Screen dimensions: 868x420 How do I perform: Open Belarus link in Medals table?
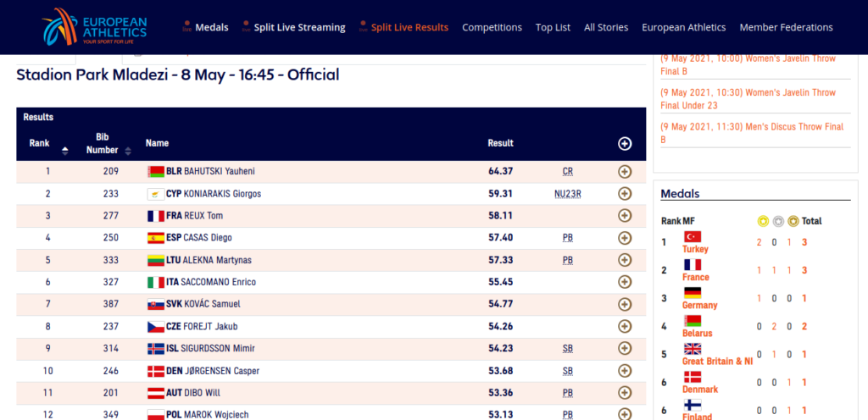click(698, 334)
